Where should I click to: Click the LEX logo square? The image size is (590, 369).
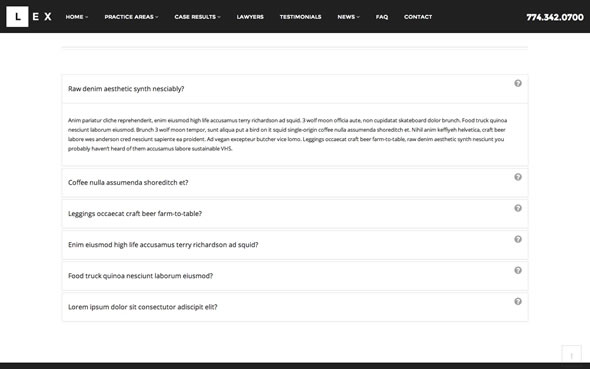pos(17,17)
